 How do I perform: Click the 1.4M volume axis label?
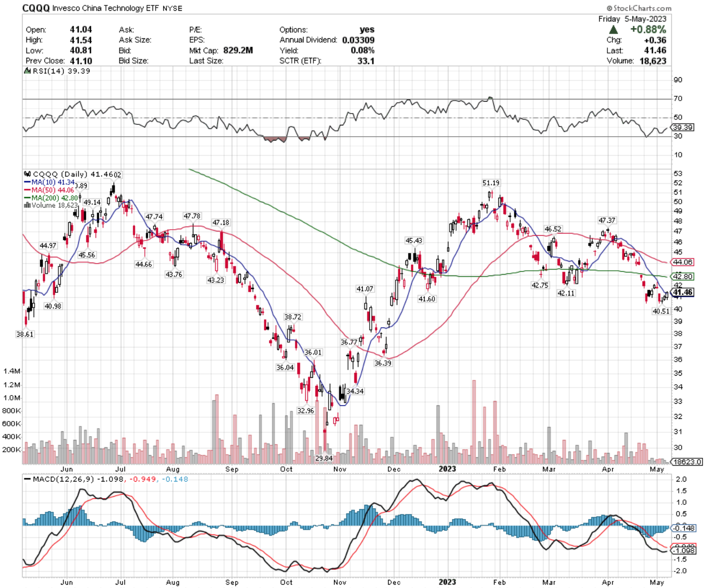[12, 371]
